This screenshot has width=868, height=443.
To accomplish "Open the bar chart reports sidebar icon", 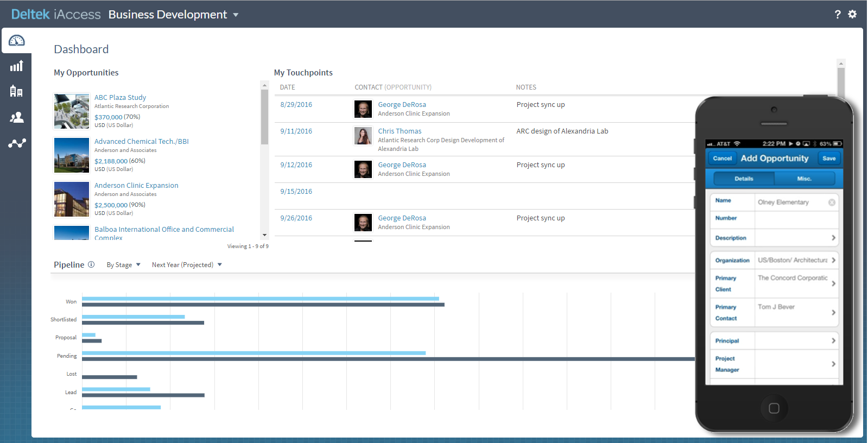I will click(x=17, y=66).
